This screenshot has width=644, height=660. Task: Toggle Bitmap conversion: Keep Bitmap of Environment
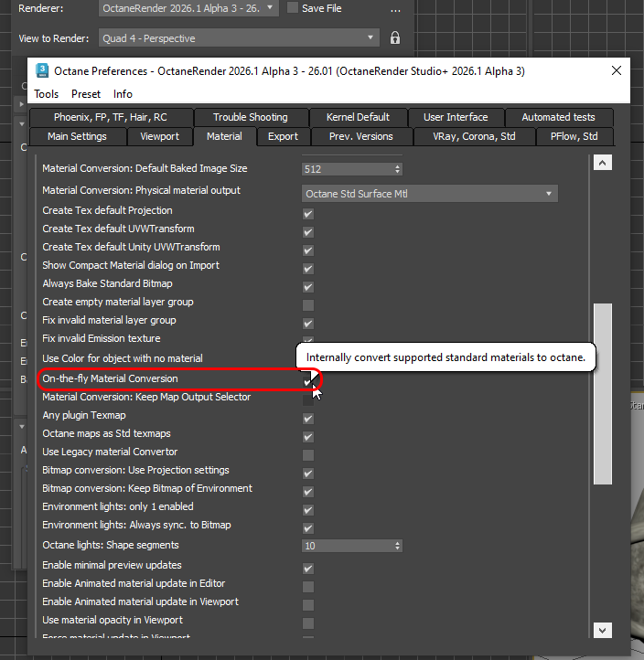coord(308,492)
